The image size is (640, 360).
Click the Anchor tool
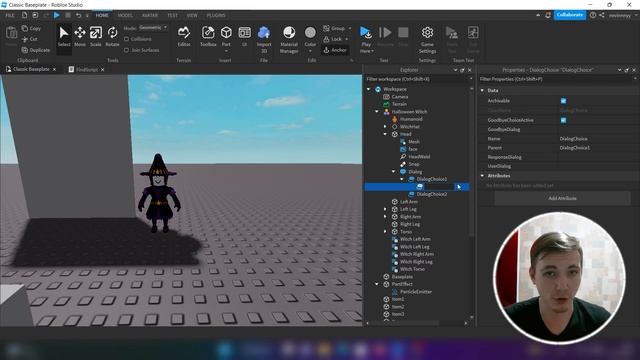[335, 50]
